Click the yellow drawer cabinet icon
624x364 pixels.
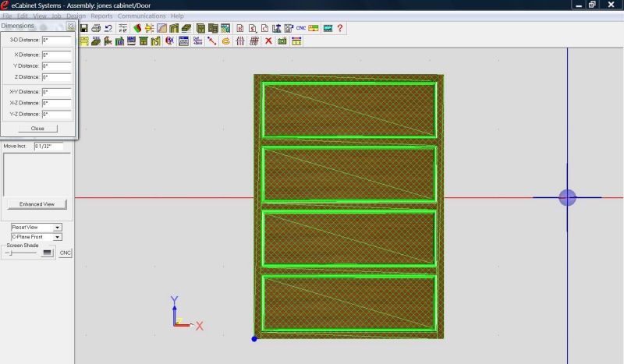pyautogui.click(x=84, y=41)
